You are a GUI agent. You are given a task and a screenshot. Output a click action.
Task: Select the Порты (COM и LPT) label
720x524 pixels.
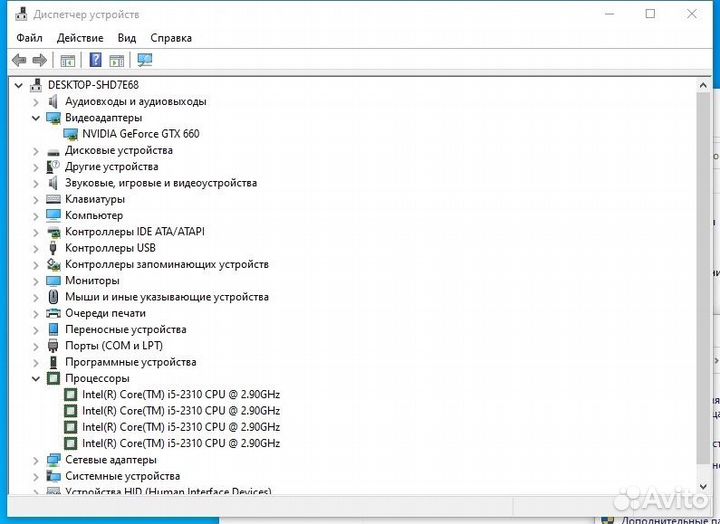click(x=114, y=345)
